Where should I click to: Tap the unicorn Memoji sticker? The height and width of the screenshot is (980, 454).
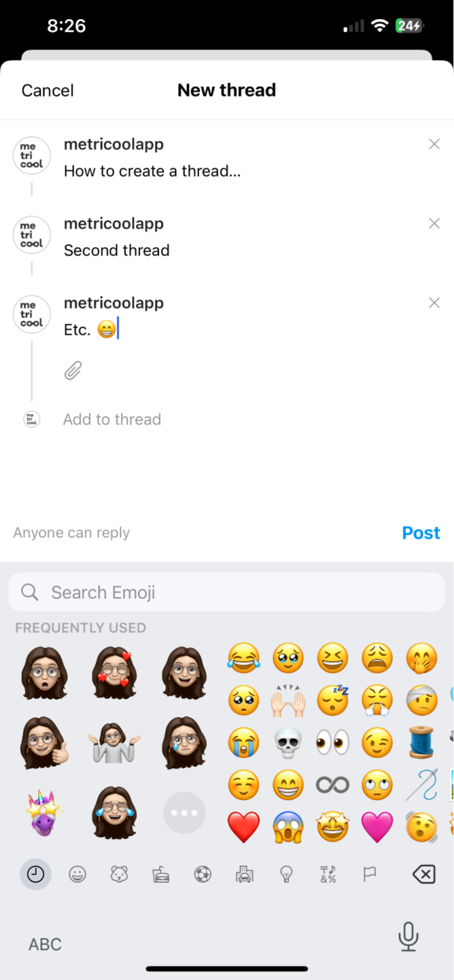[x=43, y=812]
